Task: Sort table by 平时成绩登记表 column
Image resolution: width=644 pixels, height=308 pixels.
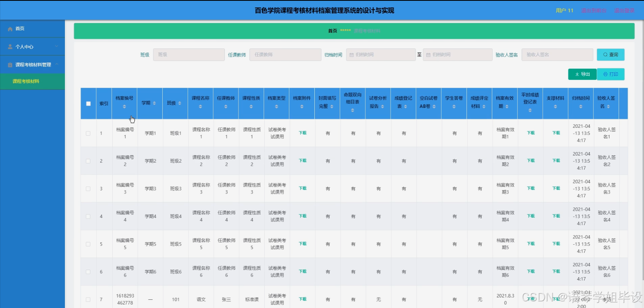Action: [x=530, y=110]
